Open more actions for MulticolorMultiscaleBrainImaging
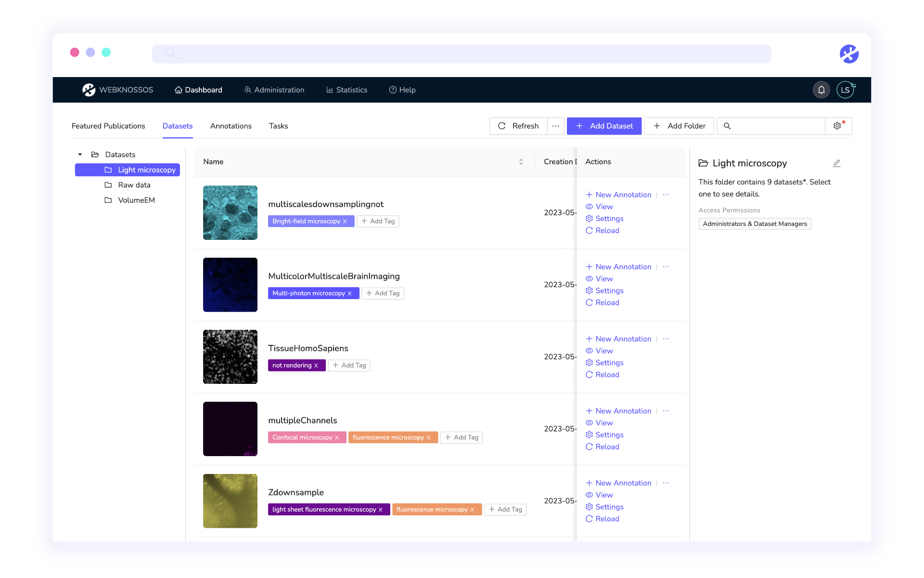924x578 pixels. pyautogui.click(x=666, y=266)
